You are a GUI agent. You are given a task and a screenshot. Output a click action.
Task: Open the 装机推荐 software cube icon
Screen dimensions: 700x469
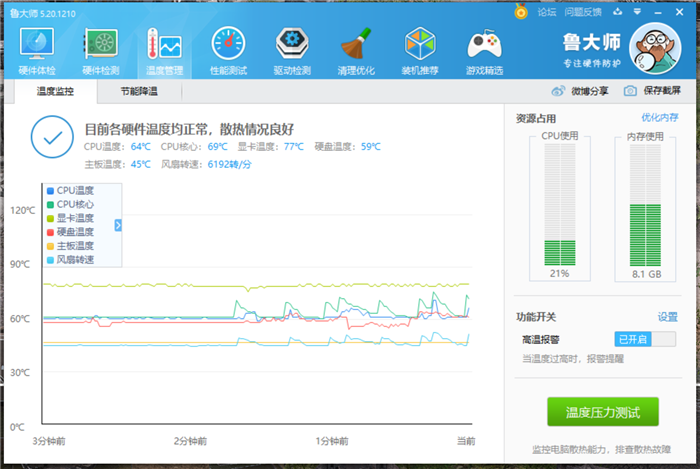coord(420,43)
